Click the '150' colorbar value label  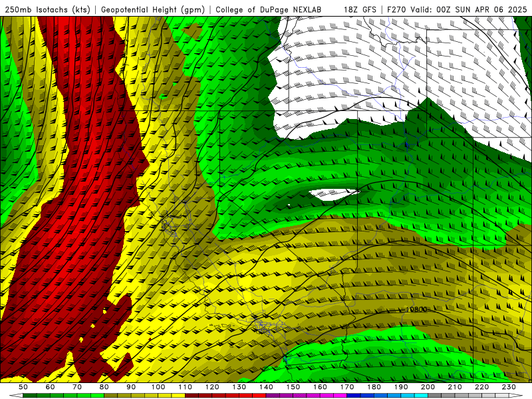pos(293,387)
